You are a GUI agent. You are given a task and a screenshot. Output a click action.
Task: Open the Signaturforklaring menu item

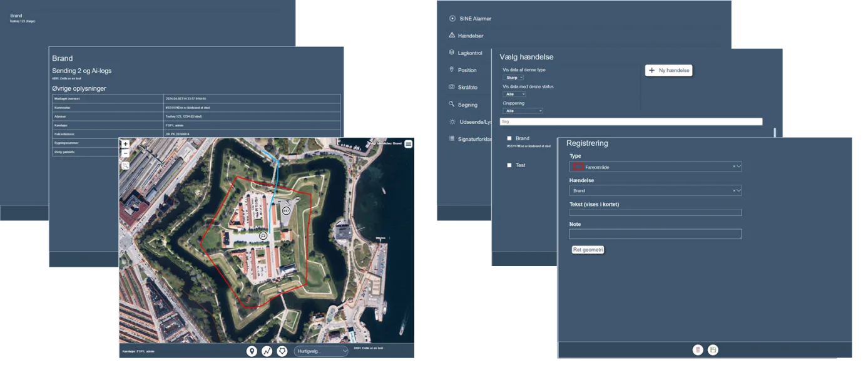[x=471, y=138]
